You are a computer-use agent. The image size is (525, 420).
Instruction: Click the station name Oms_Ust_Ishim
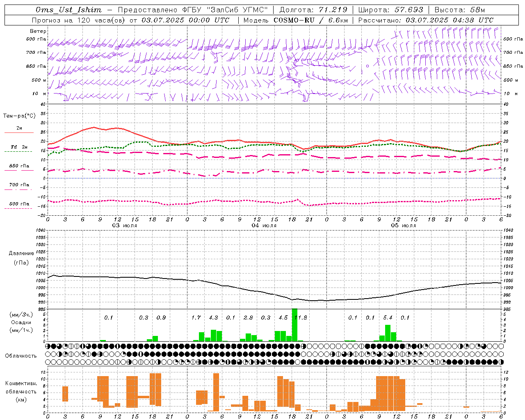(x=68, y=10)
